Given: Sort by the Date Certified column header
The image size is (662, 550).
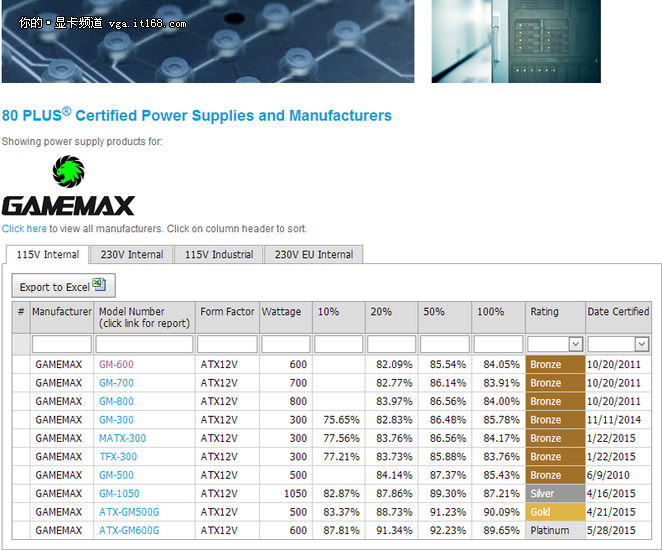Looking at the screenshot, I should 618,317.
